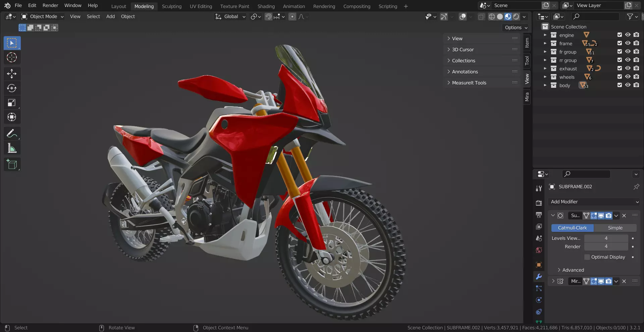Hide the frame collection in viewport
Screen dimensions: 644x332
click(628, 43)
